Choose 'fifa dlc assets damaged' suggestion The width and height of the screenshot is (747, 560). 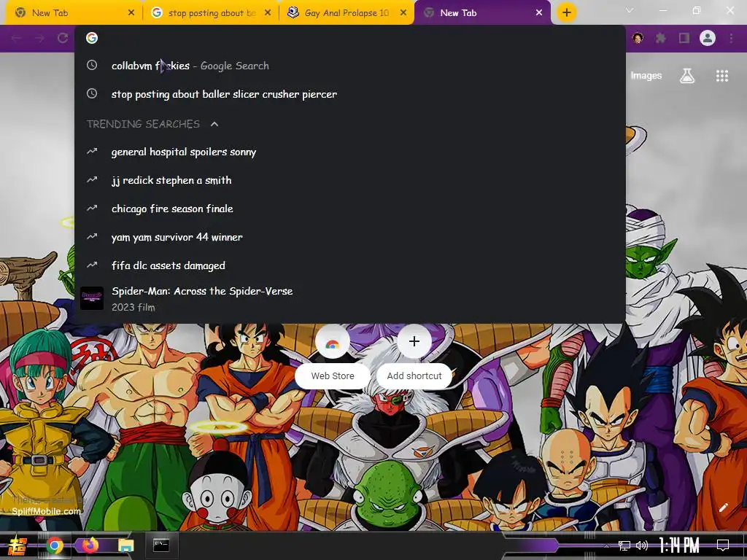[349, 265]
